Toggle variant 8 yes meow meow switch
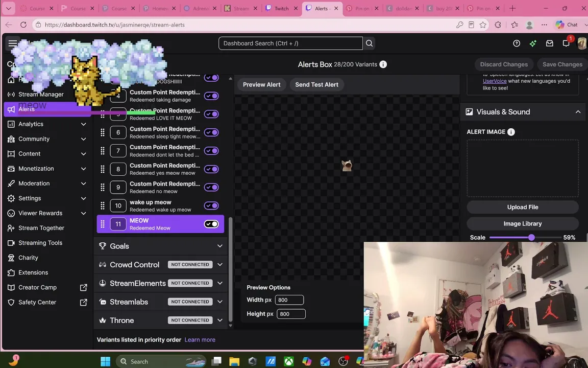588x368 pixels. (x=211, y=169)
